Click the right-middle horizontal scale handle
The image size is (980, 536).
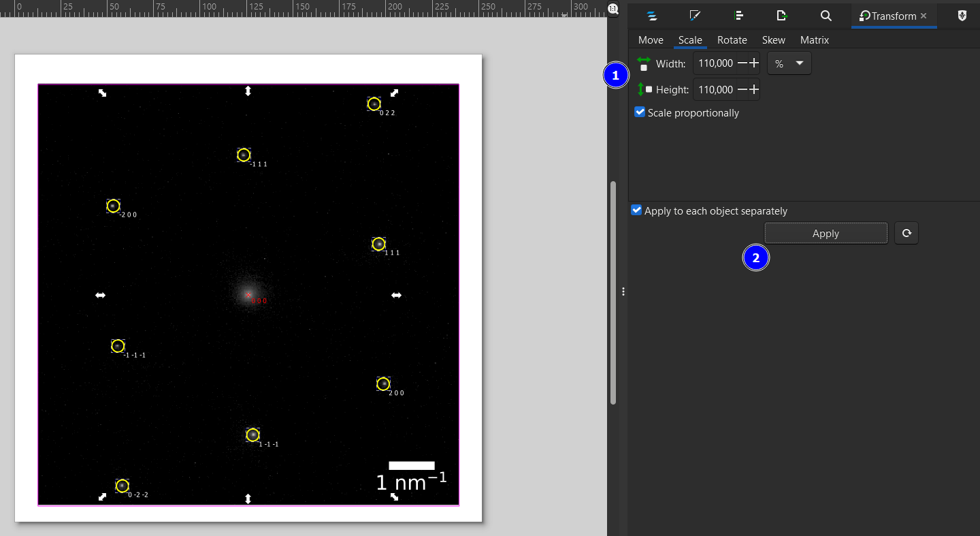pos(396,295)
